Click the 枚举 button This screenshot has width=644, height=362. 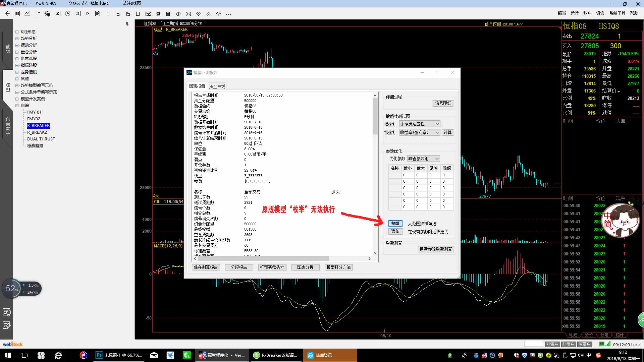tap(395, 223)
